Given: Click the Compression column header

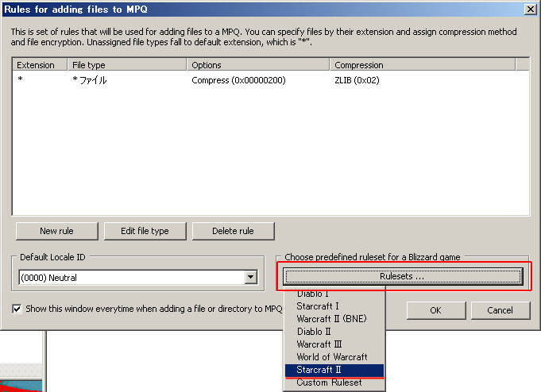Looking at the screenshot, I should pos(423,65).
